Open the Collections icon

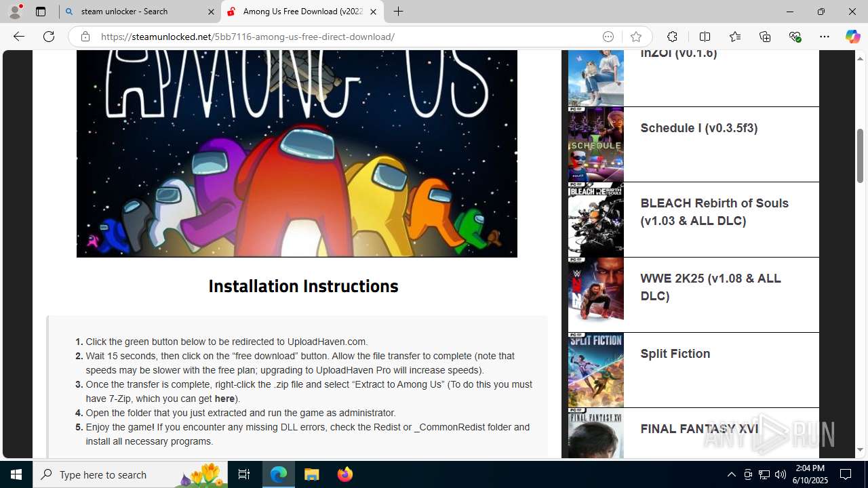click(765, 37)
